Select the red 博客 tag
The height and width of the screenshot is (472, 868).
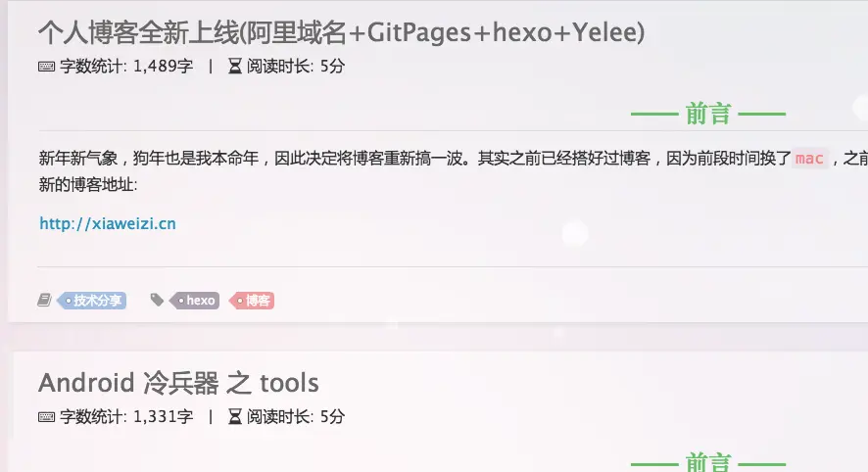(253, 301)
